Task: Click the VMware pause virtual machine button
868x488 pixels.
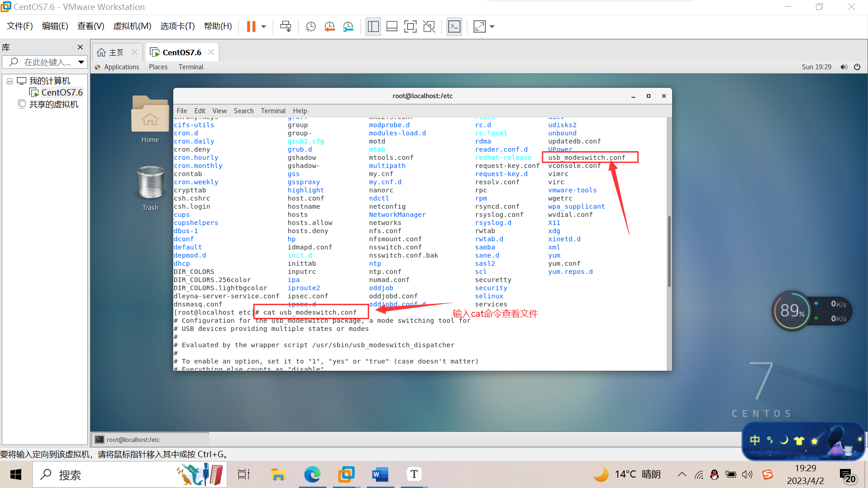Action: [251, 26]
